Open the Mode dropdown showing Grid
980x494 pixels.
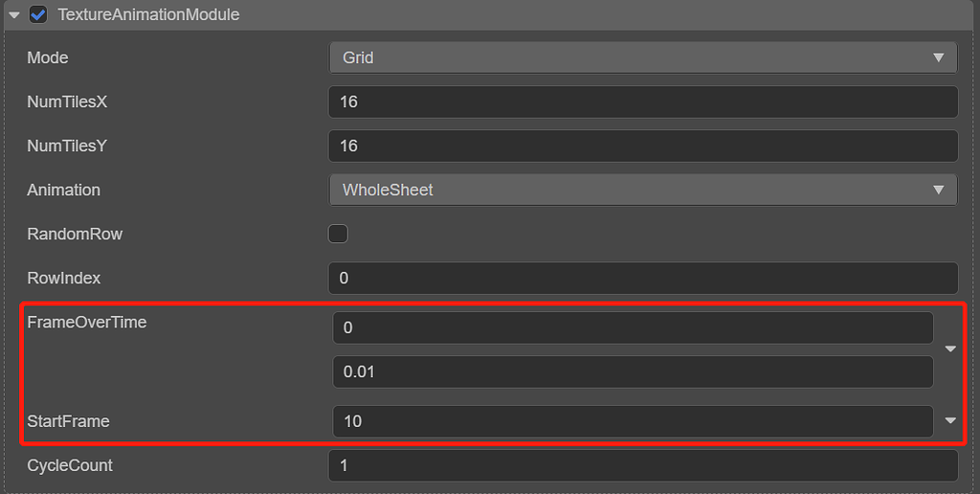coord(643,57)
